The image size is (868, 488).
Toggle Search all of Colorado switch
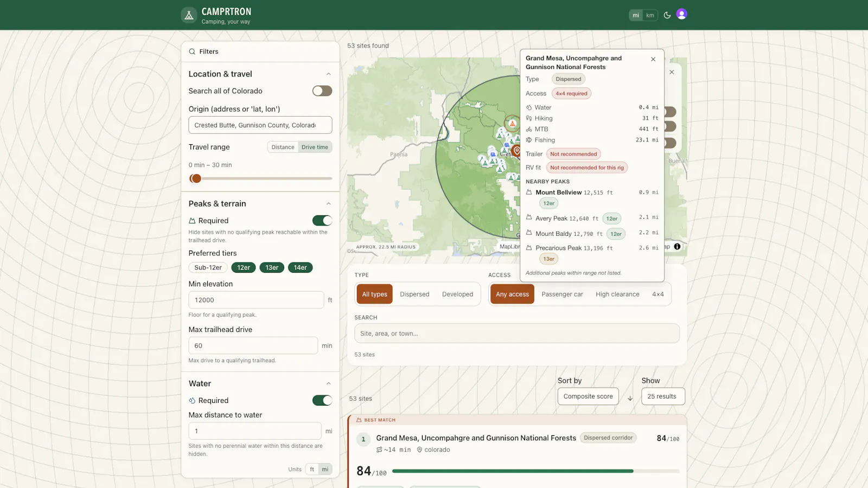[x=322, y=91]
